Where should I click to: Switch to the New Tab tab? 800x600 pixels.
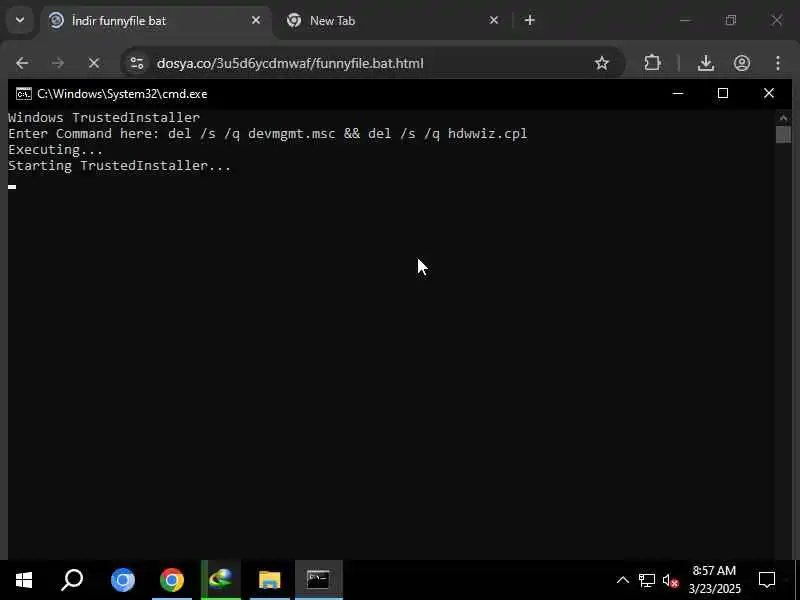(392, 21)
